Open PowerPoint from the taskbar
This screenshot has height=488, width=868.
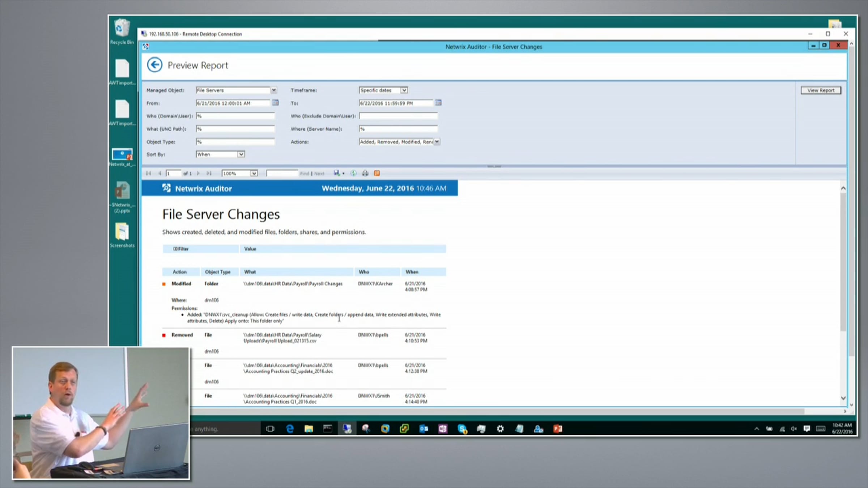point(557,429)
